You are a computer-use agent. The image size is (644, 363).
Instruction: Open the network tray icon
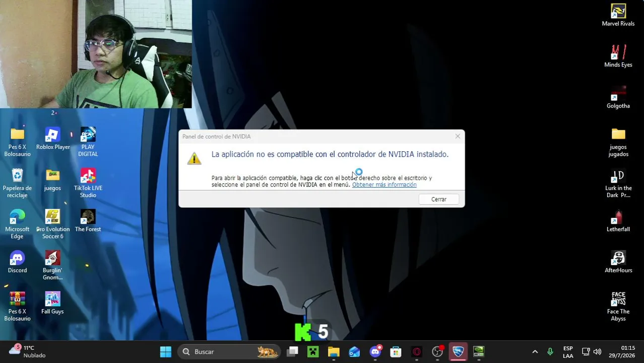pos(586,351)
